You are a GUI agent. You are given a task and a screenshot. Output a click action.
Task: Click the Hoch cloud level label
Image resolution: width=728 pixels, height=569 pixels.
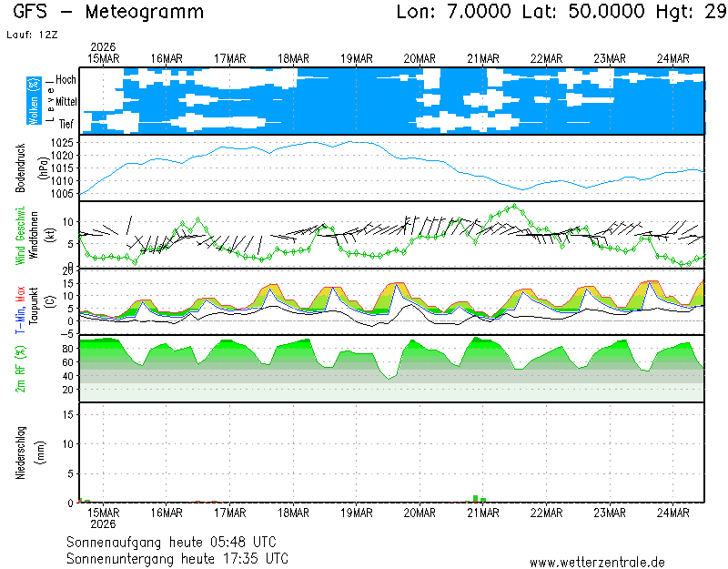[66, 80]
